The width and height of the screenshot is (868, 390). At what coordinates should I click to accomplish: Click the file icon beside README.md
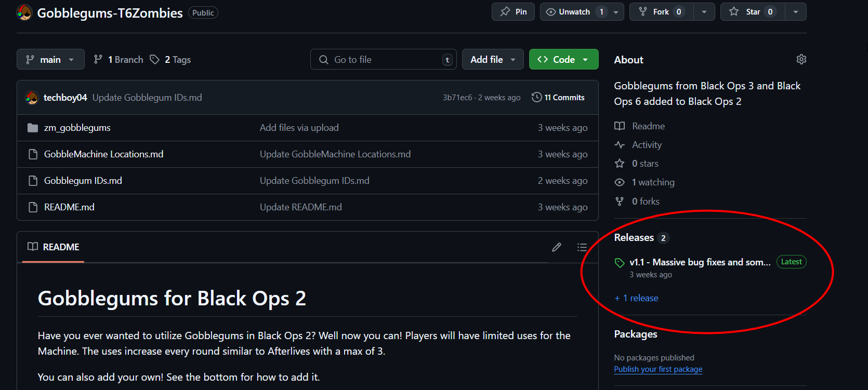(x=33, y=207)
